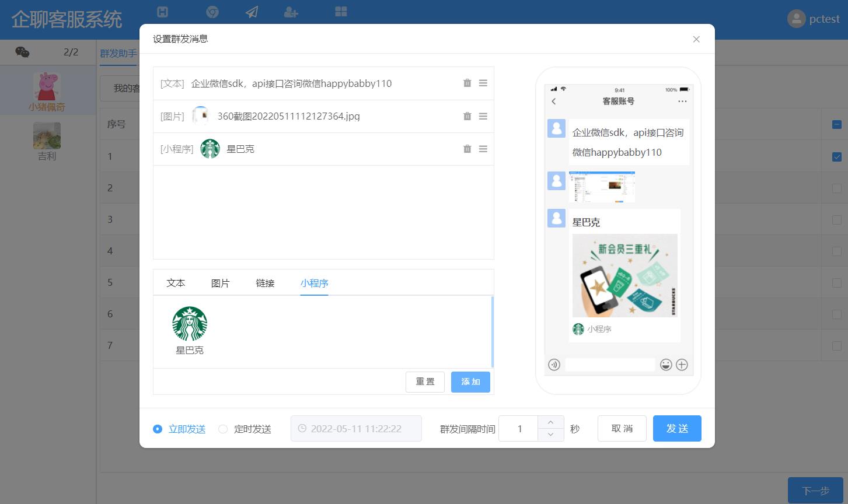Check the checkbox in row 6
Viewport: 848px width, 504px height.
pyautogui.click(x=837, y=314)
